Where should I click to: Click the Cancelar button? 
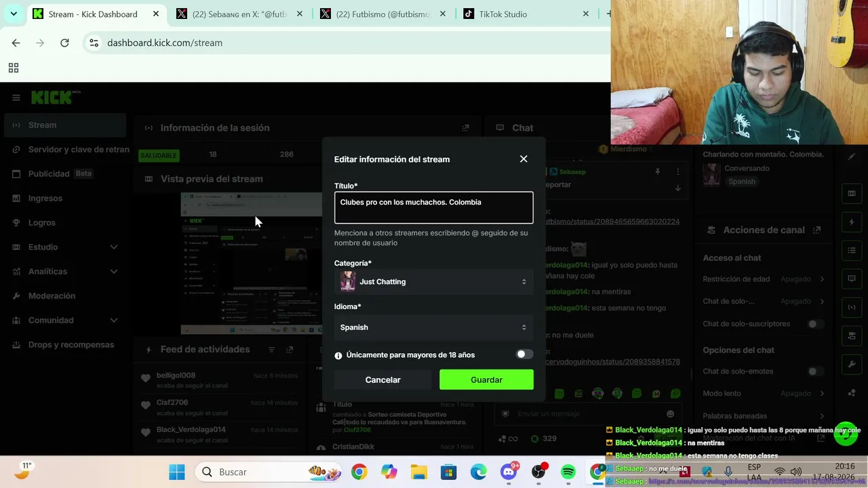(x=382, y=380)
